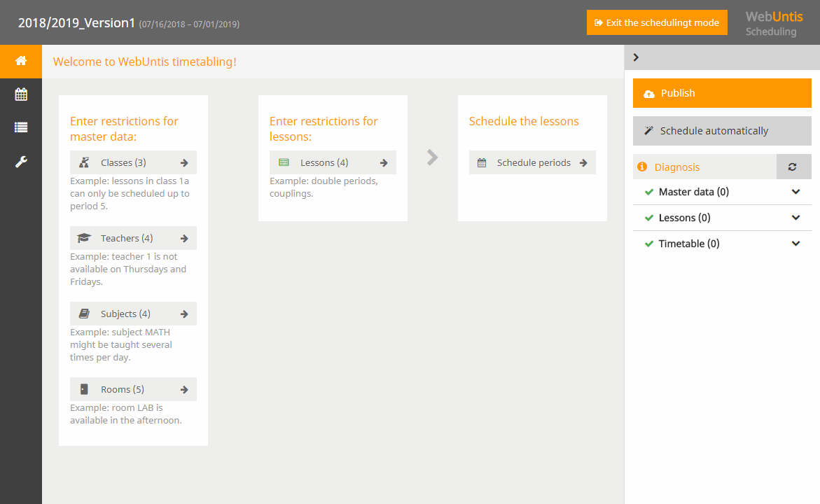Click the green checkmark beside Timetable (0)
Viewport: 820px width, 504px height.
[x=649, y=244]
